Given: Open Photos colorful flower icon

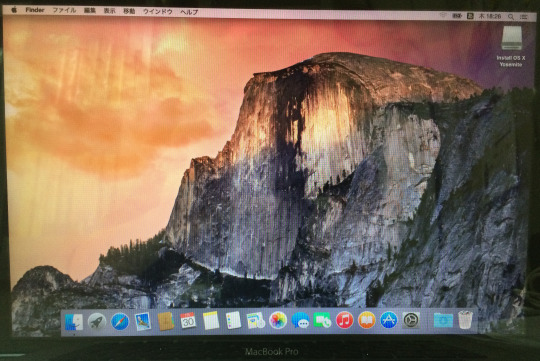Looking at the screenshot, I should (278, 321).
